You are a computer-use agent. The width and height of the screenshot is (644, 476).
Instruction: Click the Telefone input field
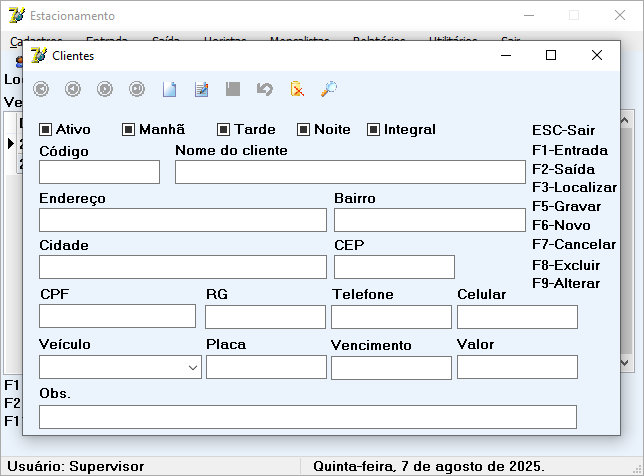391,317
